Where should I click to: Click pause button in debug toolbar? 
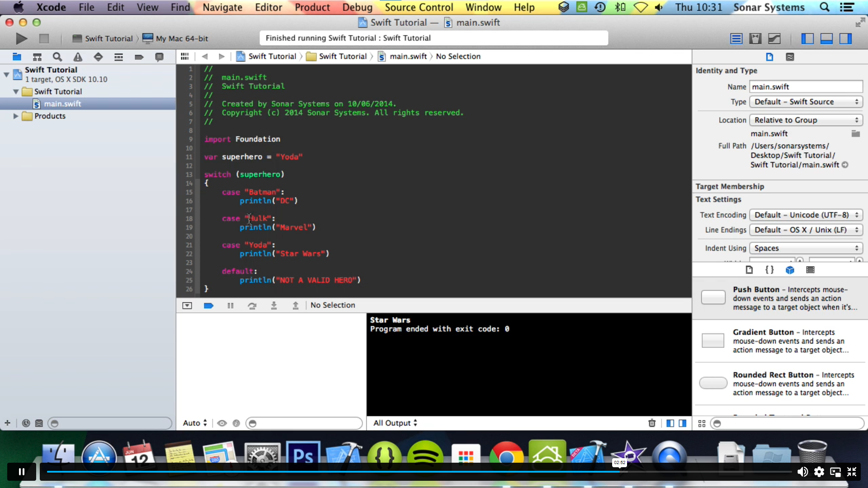coord(230,305)
